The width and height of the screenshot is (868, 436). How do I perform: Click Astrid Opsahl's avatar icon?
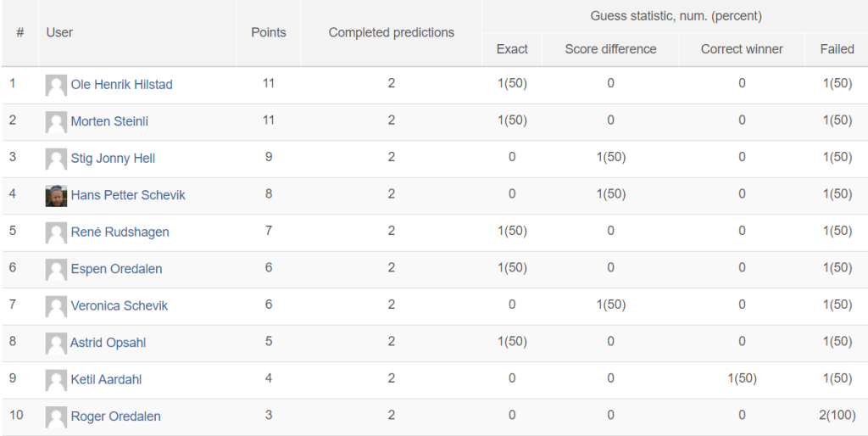point(56,344)
